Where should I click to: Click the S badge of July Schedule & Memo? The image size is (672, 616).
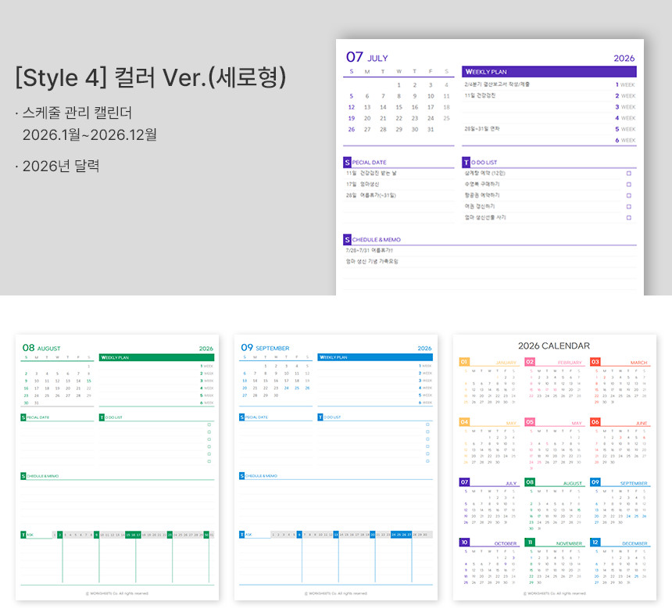pos(347,239)
